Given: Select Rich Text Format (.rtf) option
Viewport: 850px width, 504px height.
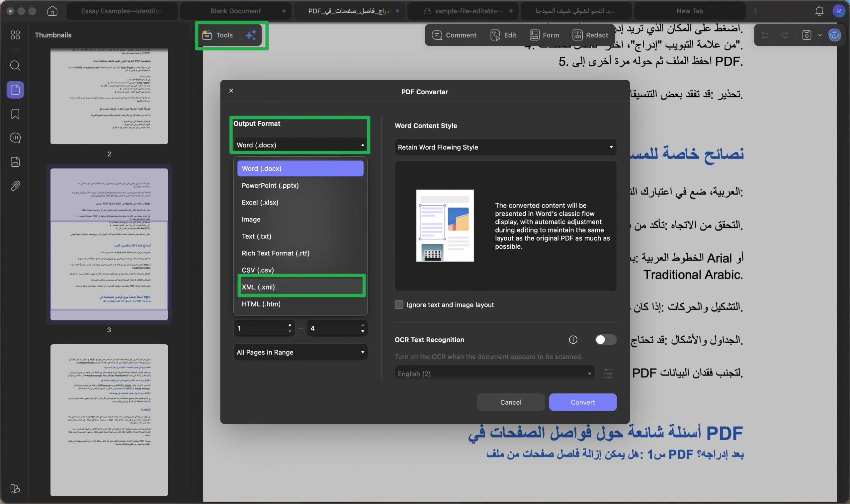Looking at the screenshot, I should (300, 253).
